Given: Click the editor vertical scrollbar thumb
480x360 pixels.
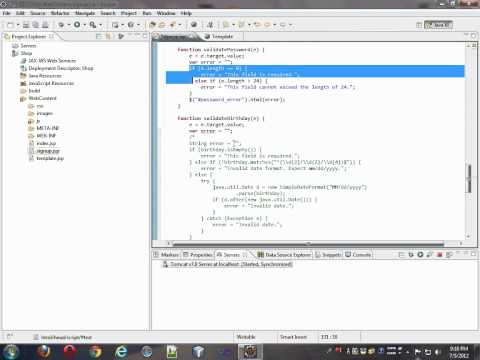Looking at the screenshot, I should coord(469,178).
